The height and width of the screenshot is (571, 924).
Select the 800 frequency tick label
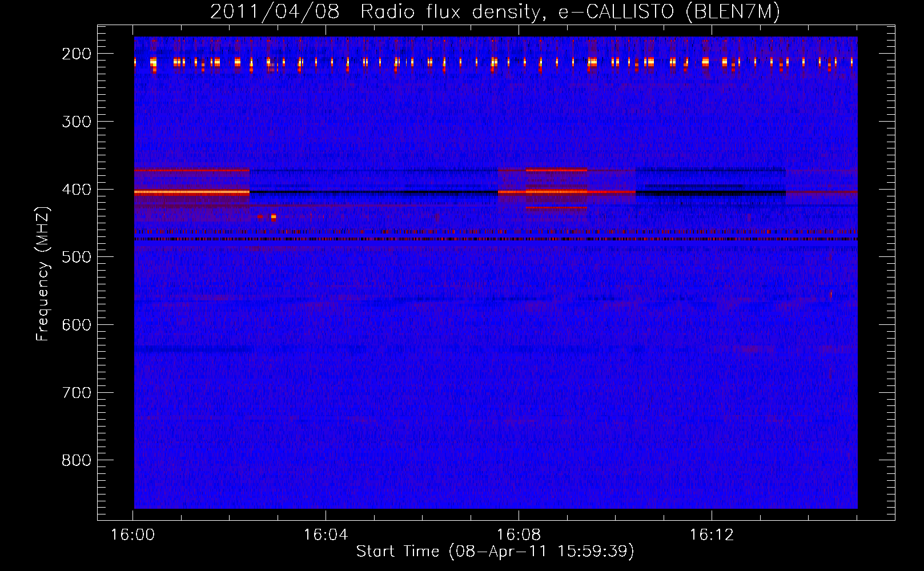(x=76, y=460)
